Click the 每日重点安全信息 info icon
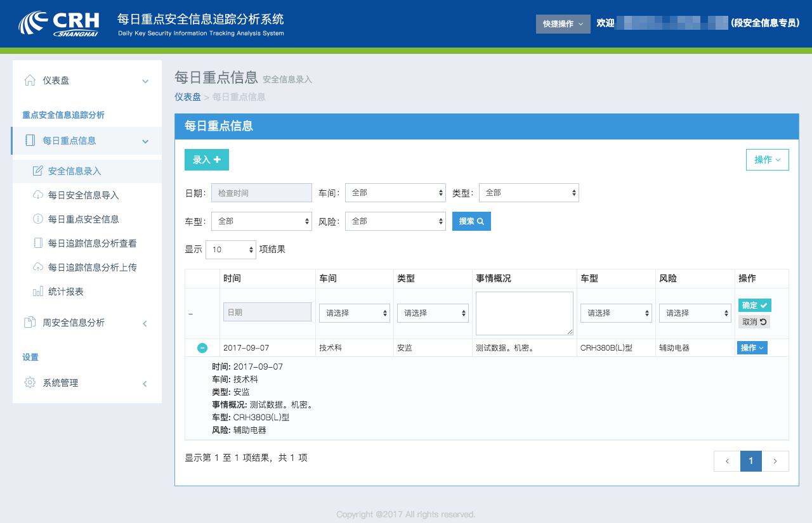Image resolution: width=812 pixels, height=523 pixels. click(37, 219)
